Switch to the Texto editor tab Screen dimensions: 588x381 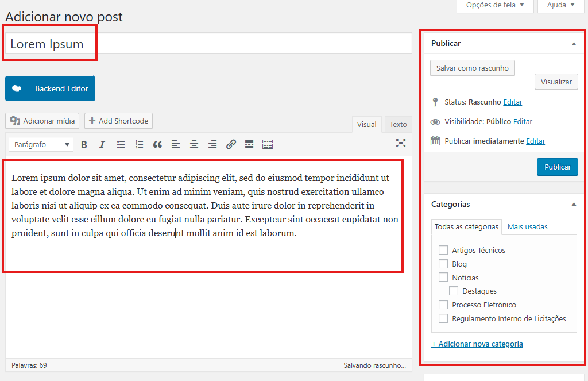click(398, 125)
